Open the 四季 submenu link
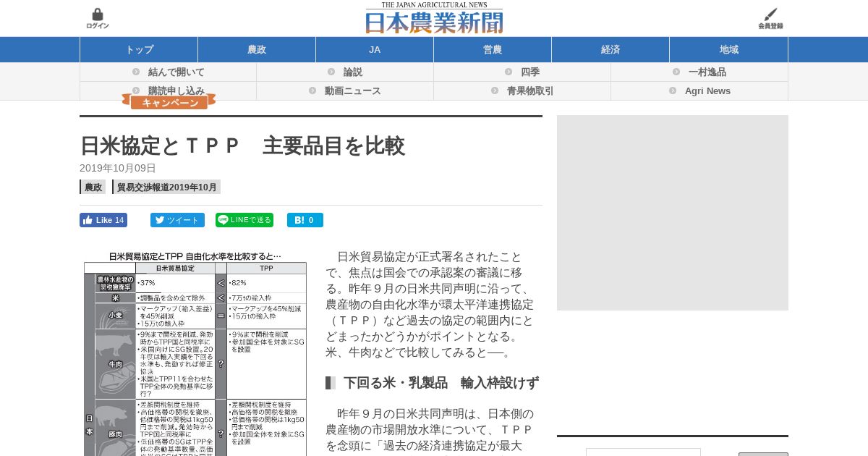Image resolution: width=868 pixels, height=456 pixels. (x=530, y=72)
